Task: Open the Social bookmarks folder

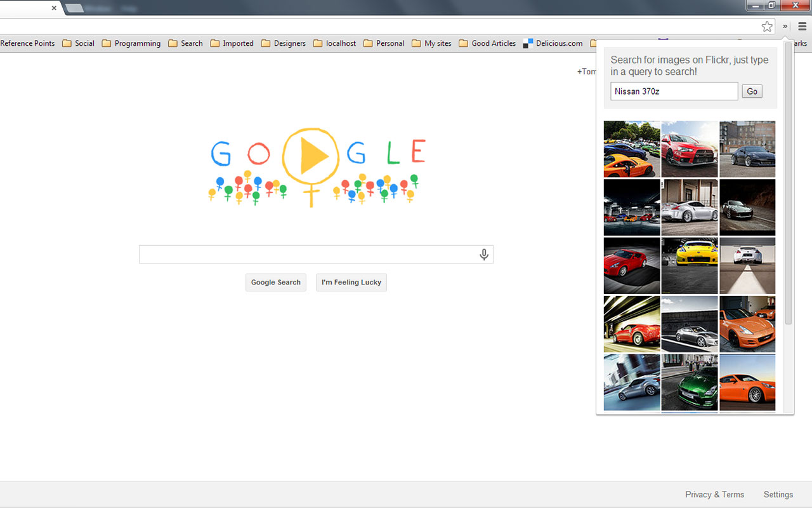Action: click(x=78, y=43)
